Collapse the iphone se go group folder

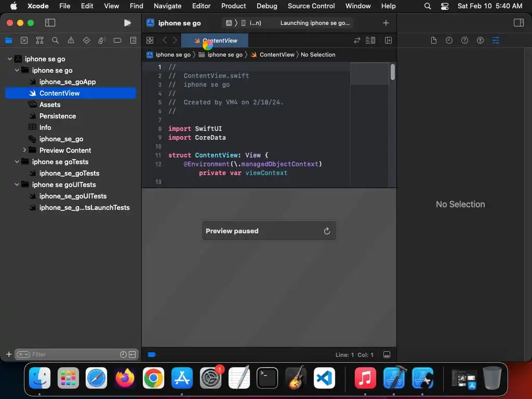(x=17, y=70)
